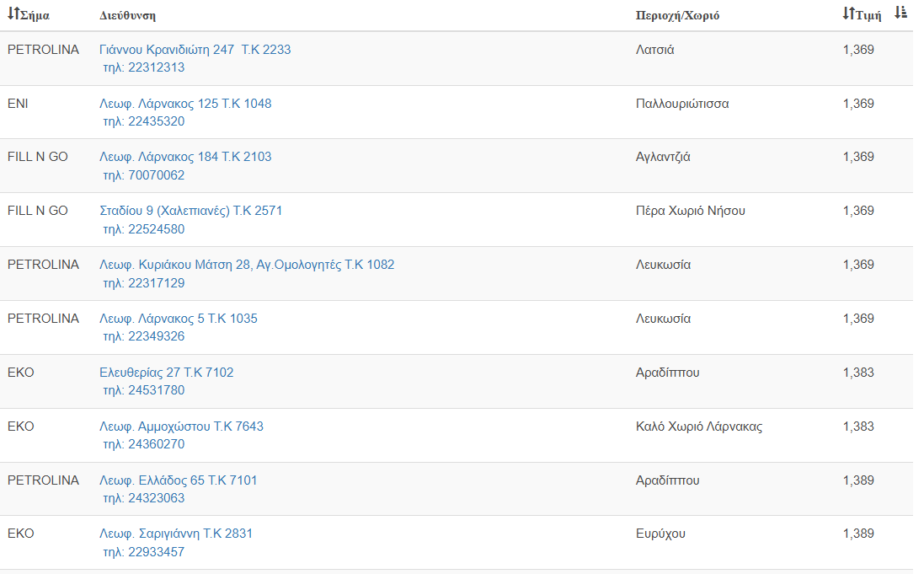Click phone number τηλ: 70070062

[144, 175]
